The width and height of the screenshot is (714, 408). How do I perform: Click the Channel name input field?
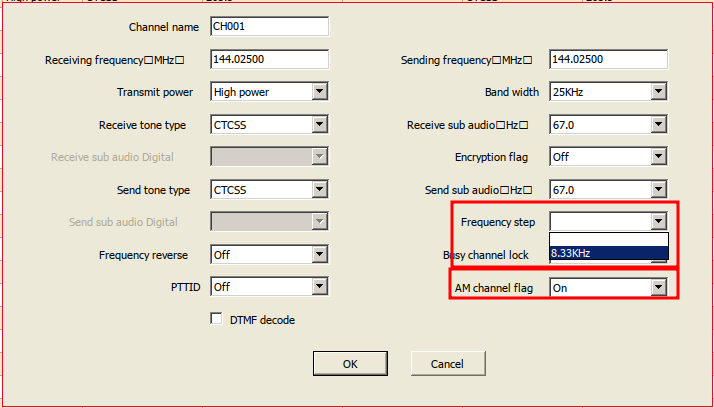click(x=269, y=27)
